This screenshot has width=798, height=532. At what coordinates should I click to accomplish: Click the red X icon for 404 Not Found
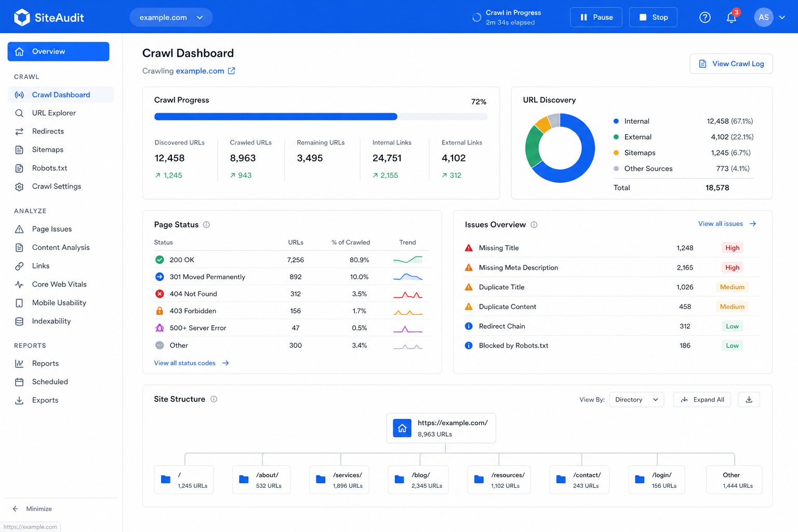tap(159, 294)
